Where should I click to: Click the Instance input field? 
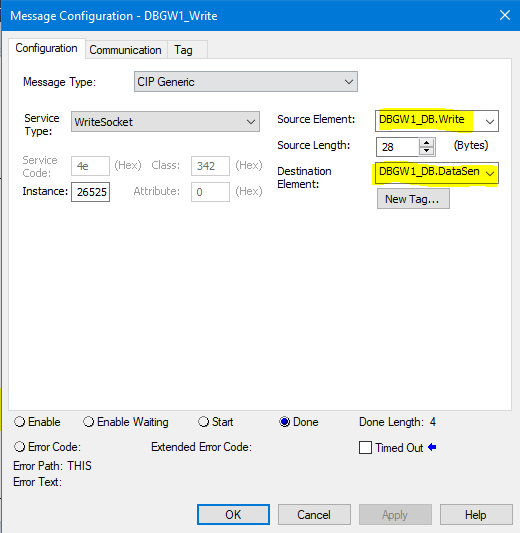90,192
